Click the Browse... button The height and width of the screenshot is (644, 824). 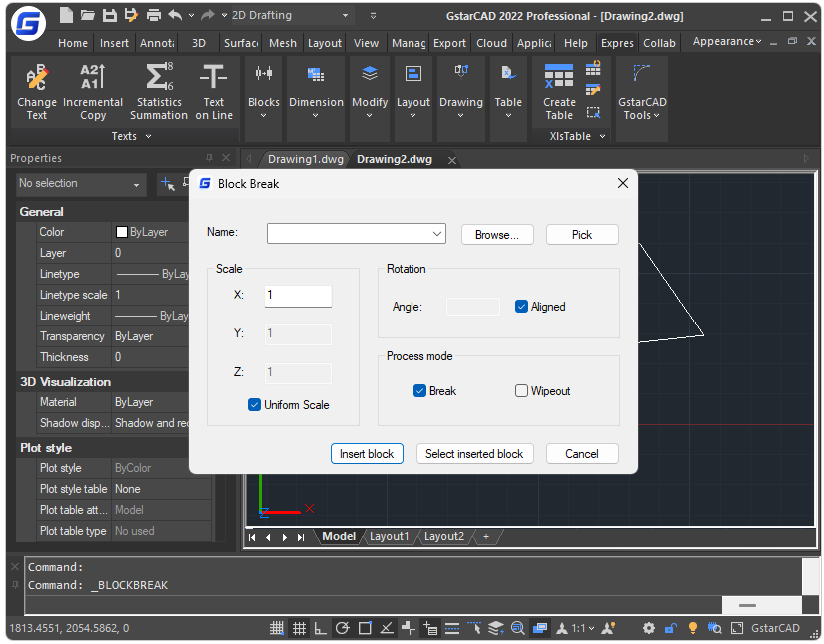[497, 235]
